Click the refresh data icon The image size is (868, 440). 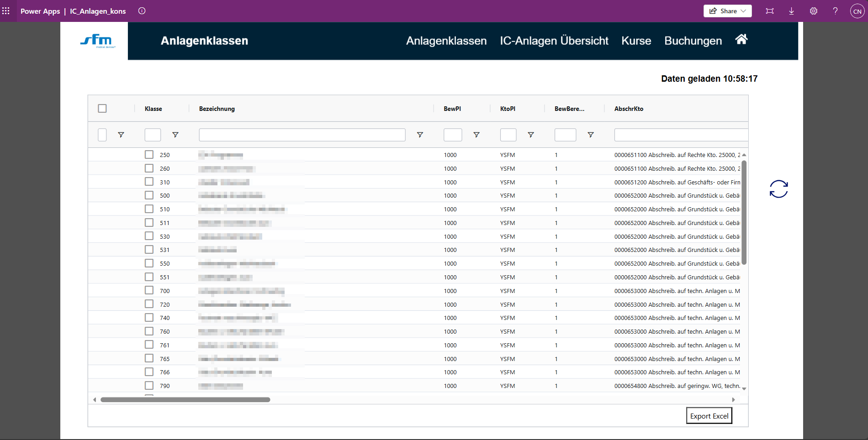pos(778,189)
